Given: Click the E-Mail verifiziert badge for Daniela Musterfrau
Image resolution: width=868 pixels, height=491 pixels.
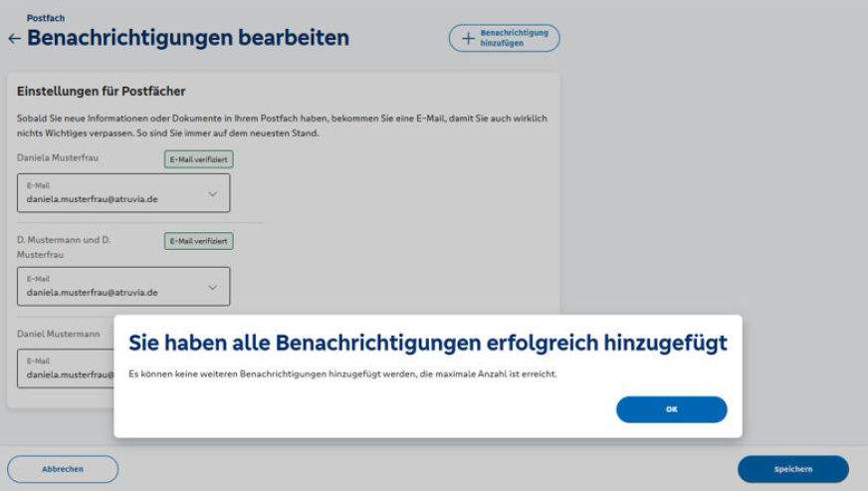Looking at the screenshot, I should pyautogui.click(x=199, y=159).
